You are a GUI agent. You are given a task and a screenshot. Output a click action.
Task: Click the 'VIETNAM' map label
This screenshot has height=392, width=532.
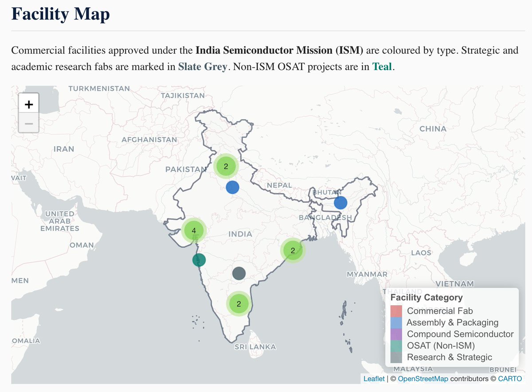(x=454, y=283)
